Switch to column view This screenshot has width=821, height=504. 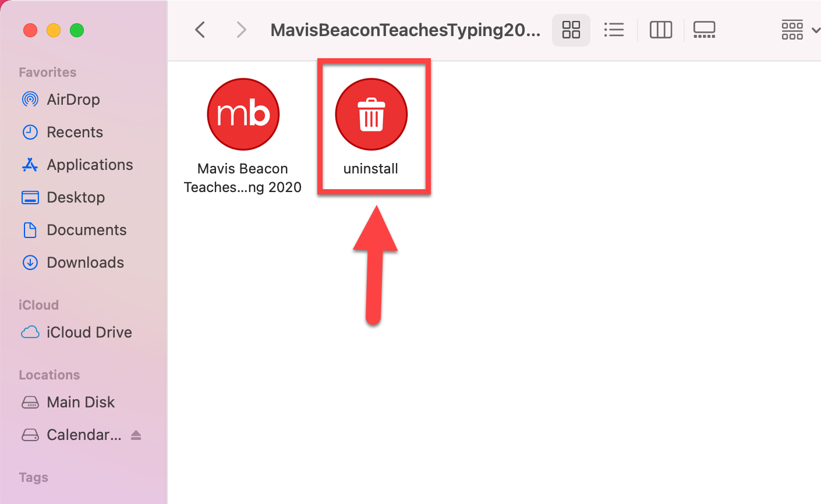(661, 30)
